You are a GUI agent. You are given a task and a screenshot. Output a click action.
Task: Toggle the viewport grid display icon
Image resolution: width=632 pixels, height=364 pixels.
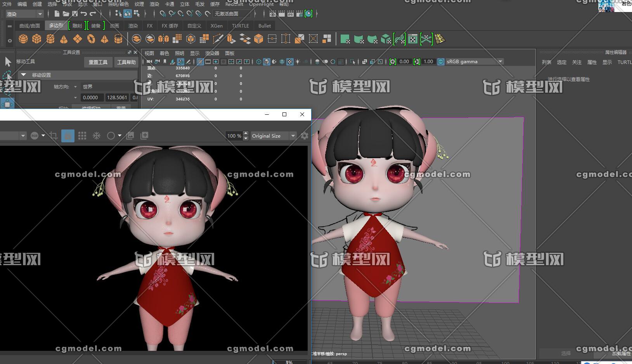(200, 62)
